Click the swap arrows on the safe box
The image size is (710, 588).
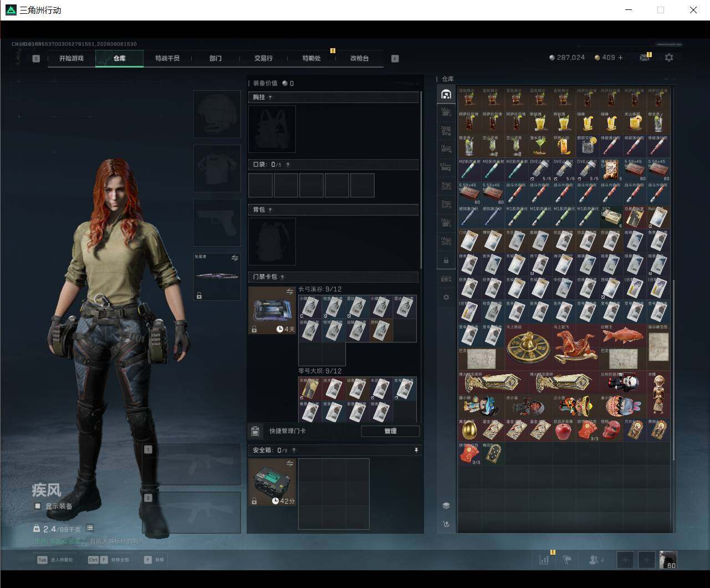point(289,463)
